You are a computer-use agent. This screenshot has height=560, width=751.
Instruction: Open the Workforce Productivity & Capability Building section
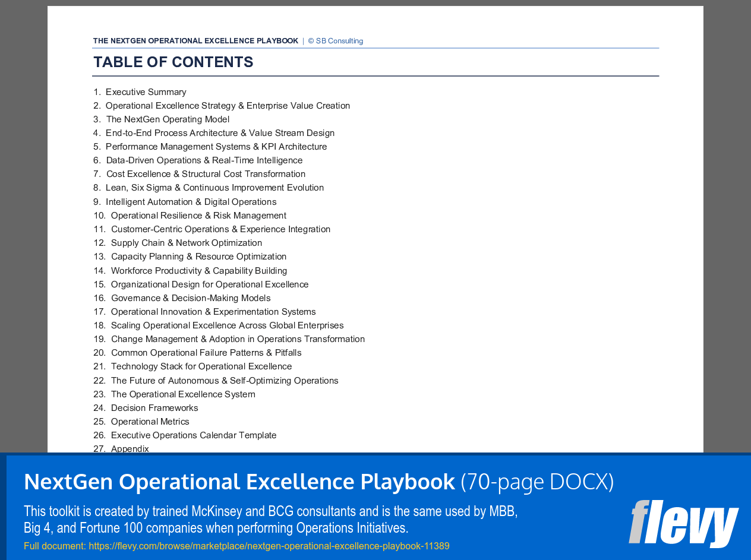pyautogui.click(x=198, y=270)
